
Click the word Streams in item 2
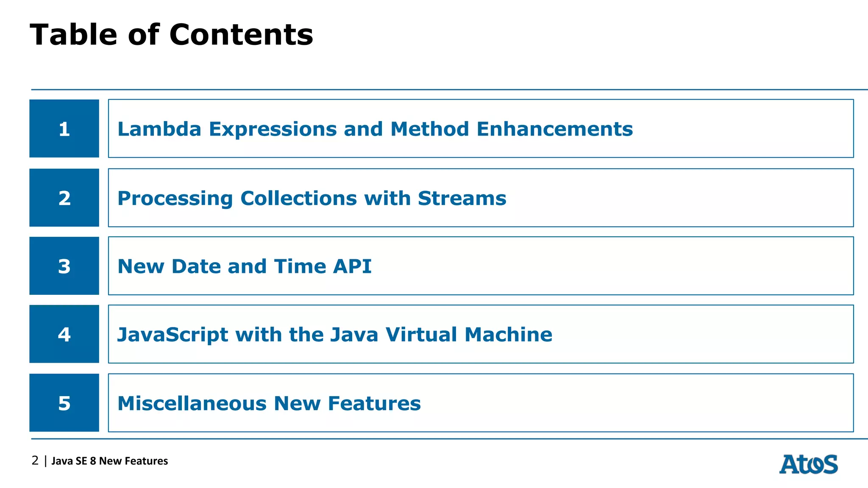pyautogui.click(x=462, y=198)
